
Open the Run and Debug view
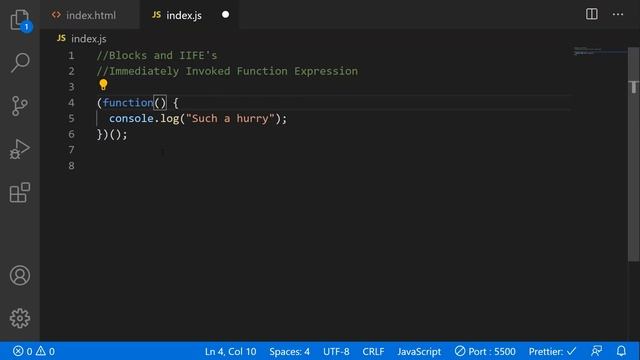click(x=20, y=149)
